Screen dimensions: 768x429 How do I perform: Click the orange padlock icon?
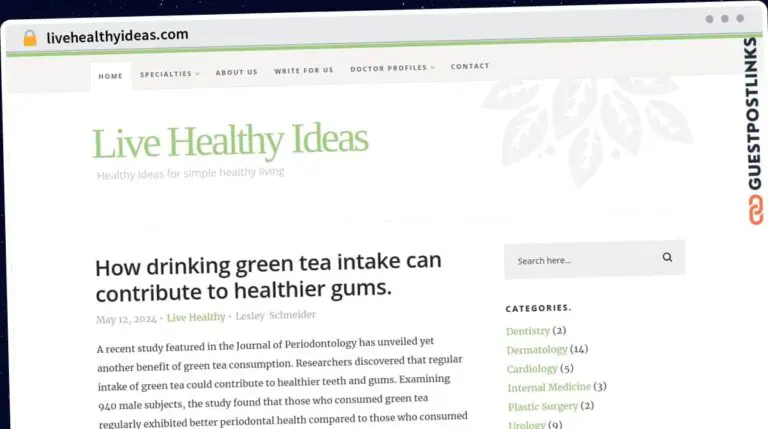29,38
